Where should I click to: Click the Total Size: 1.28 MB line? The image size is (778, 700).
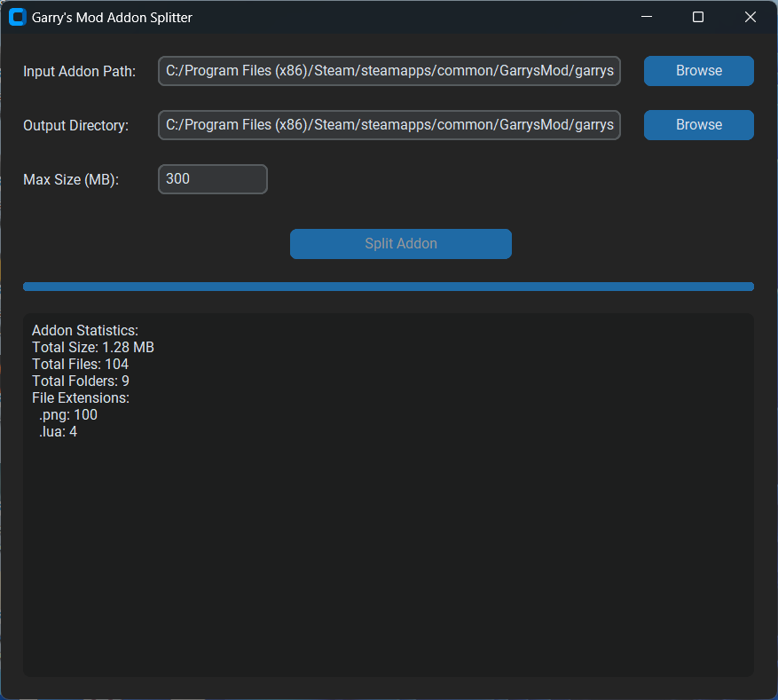tap(92, 347)
